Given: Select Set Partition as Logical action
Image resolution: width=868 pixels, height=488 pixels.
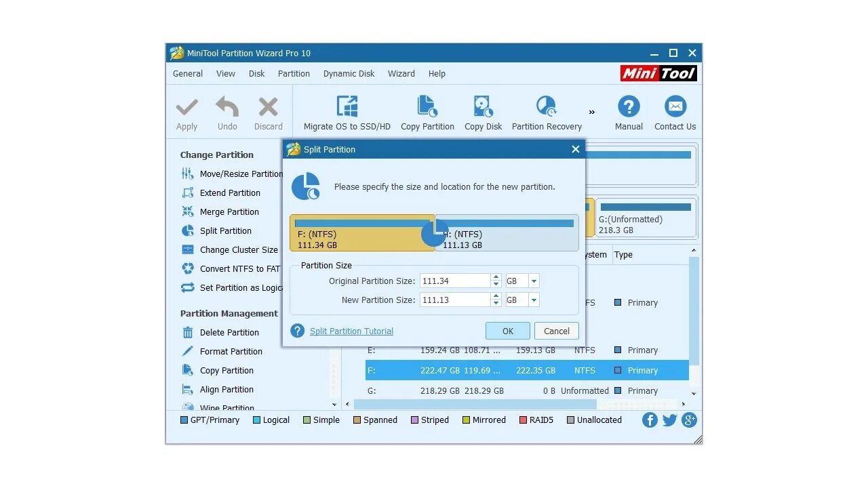Looking at the screenshot, I should click(232, 288).
